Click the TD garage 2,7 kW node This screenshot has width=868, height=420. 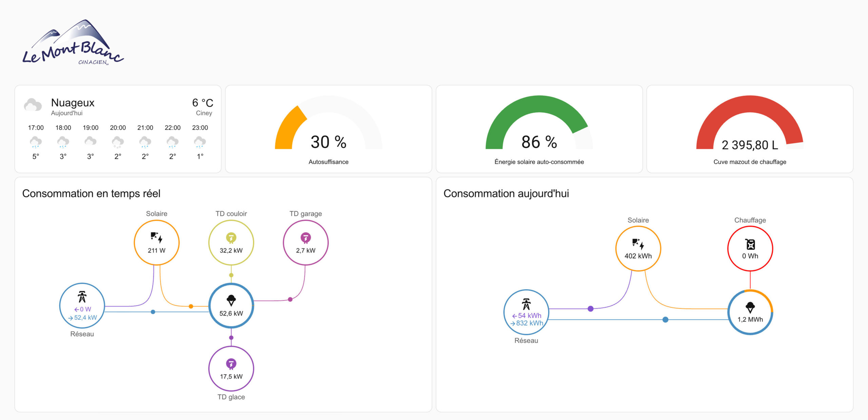coord(305,243)
